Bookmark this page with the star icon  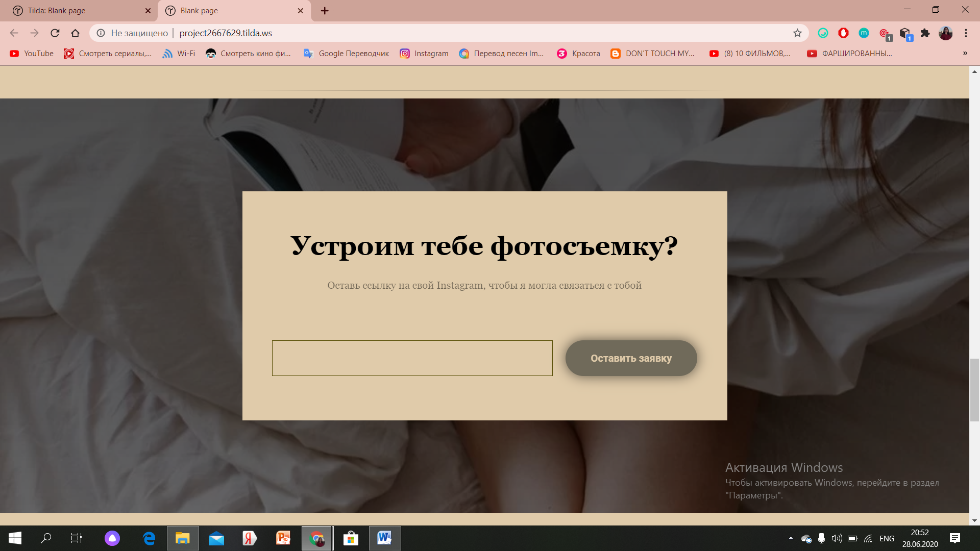pyautogui.click(x=797, y=33)
